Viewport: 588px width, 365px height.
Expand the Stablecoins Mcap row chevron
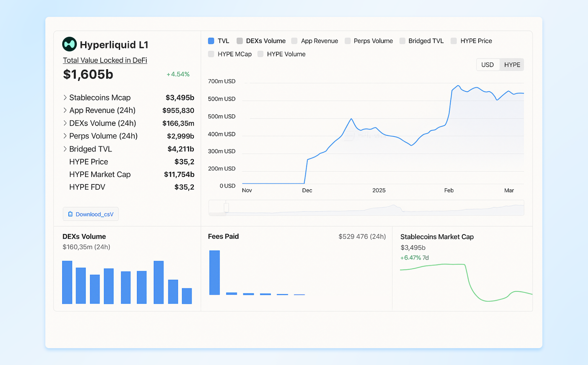click(65, 97)
